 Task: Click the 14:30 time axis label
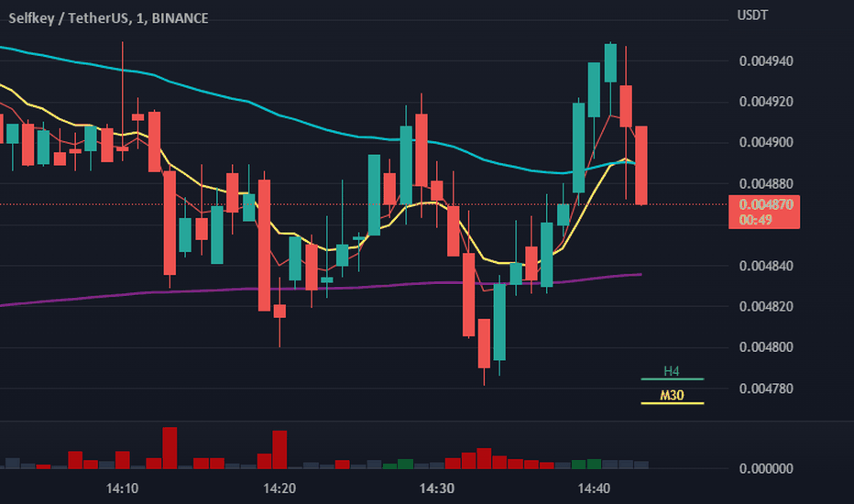point(437,488)
